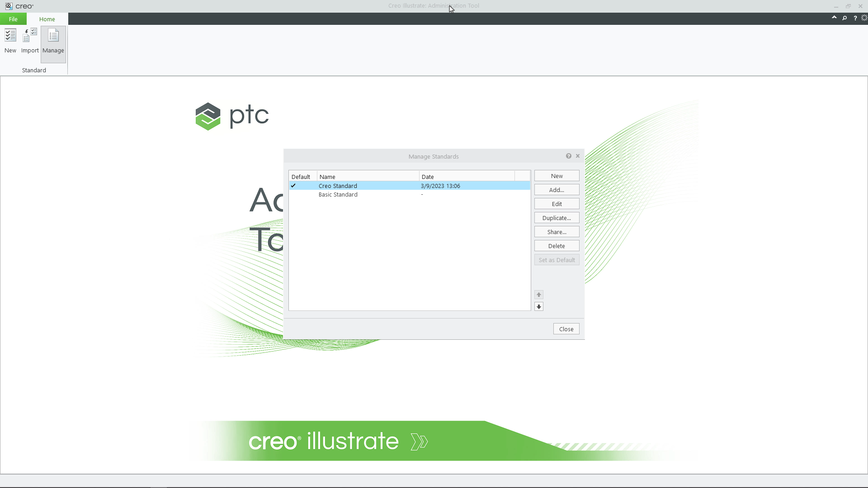This screenshot has height=488, width=868.
Task: Click the Set as Default button
Action: (557, 260)
